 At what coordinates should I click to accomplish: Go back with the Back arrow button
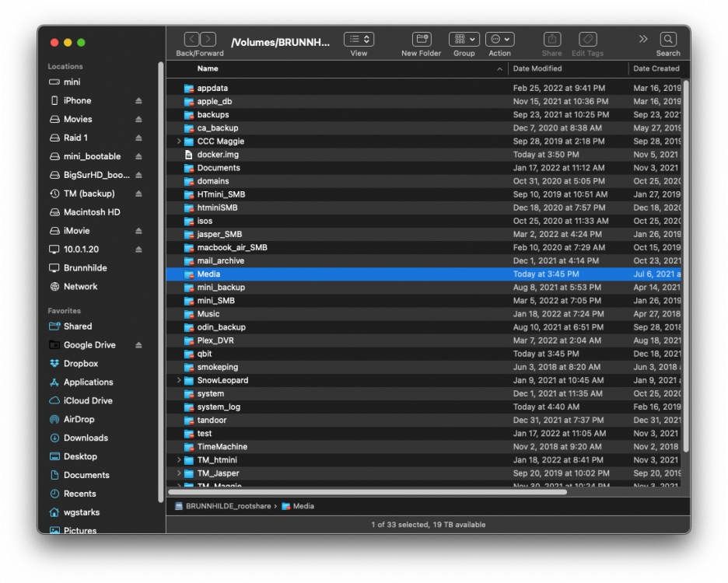coord(192,40)
